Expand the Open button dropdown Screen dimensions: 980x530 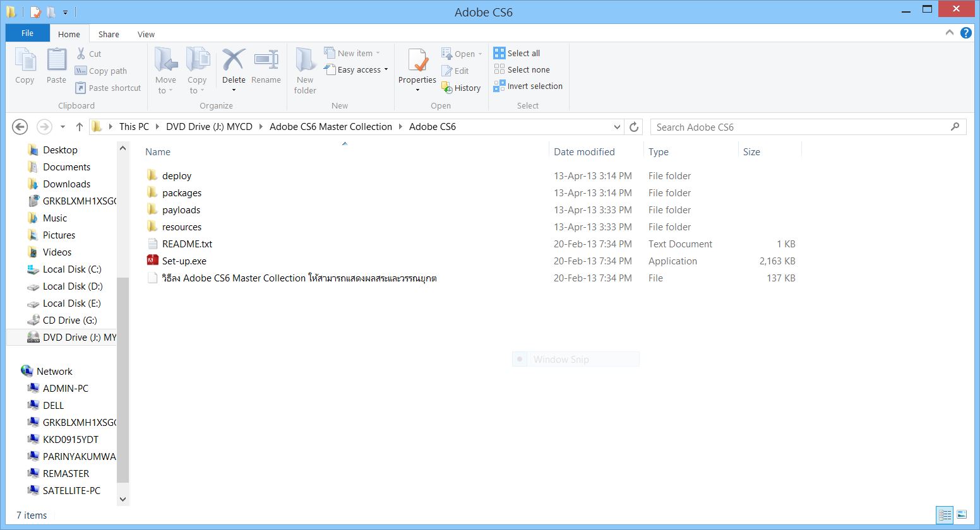tap(480, 54)
